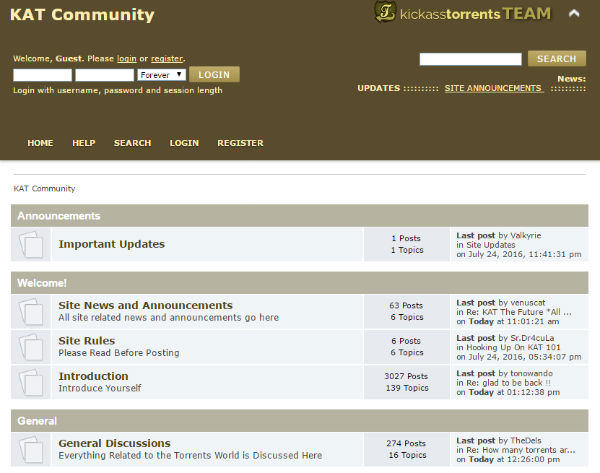Click the 274 Posts count text
600x473 pixels.
(406, 443)
